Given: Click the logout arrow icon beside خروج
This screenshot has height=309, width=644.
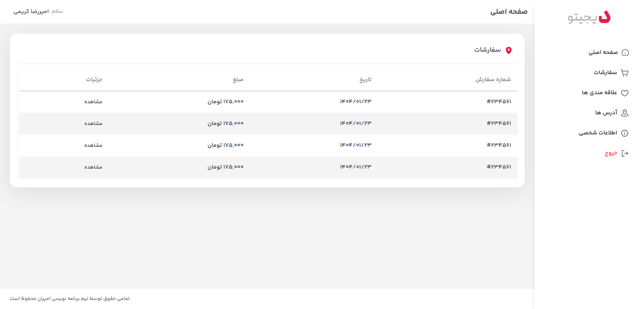Looking at the screenshot, I should [625, 153].
